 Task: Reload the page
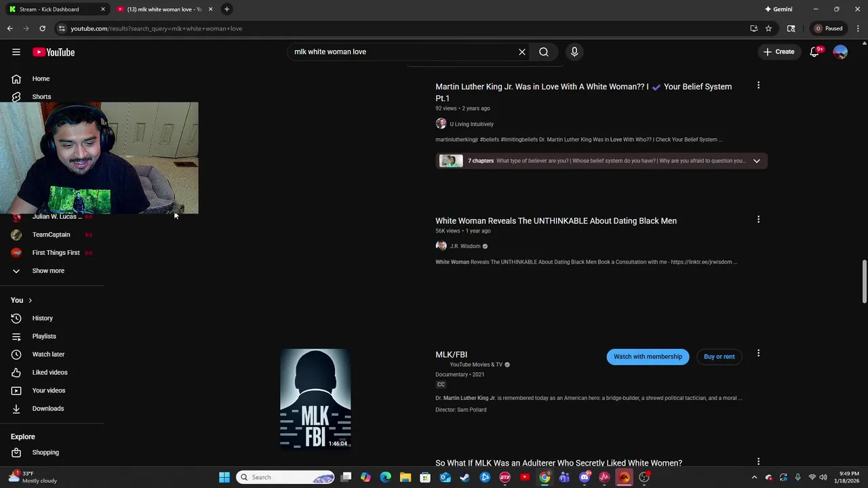click(42, 28)
